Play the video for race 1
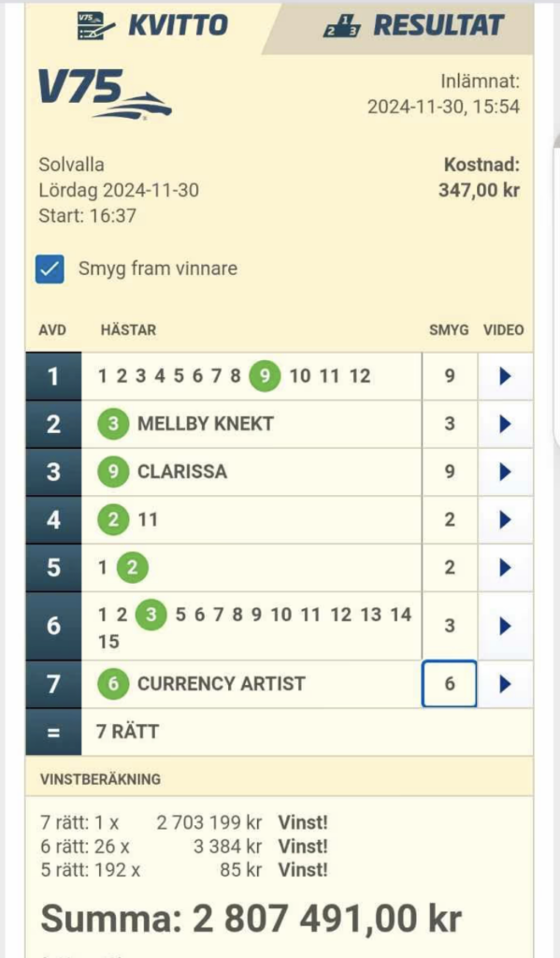This screenshot has height=958, width=560. (505, 376)
